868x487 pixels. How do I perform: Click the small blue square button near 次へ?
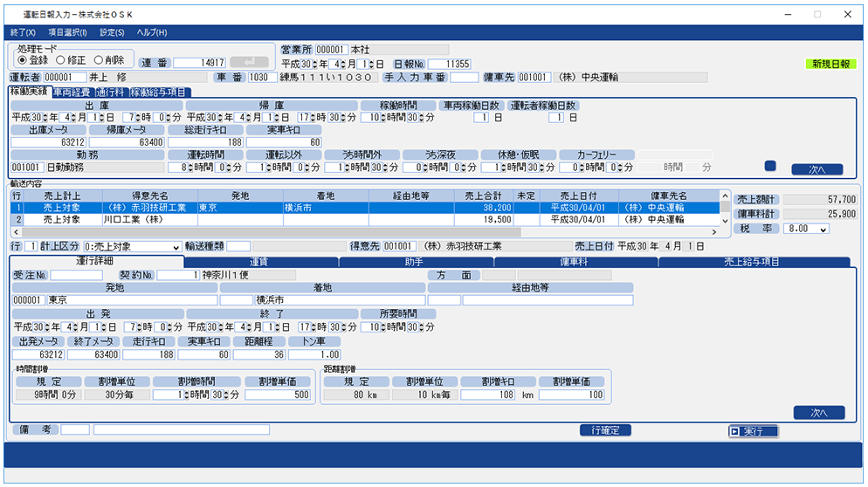click(x=769, y=166)
